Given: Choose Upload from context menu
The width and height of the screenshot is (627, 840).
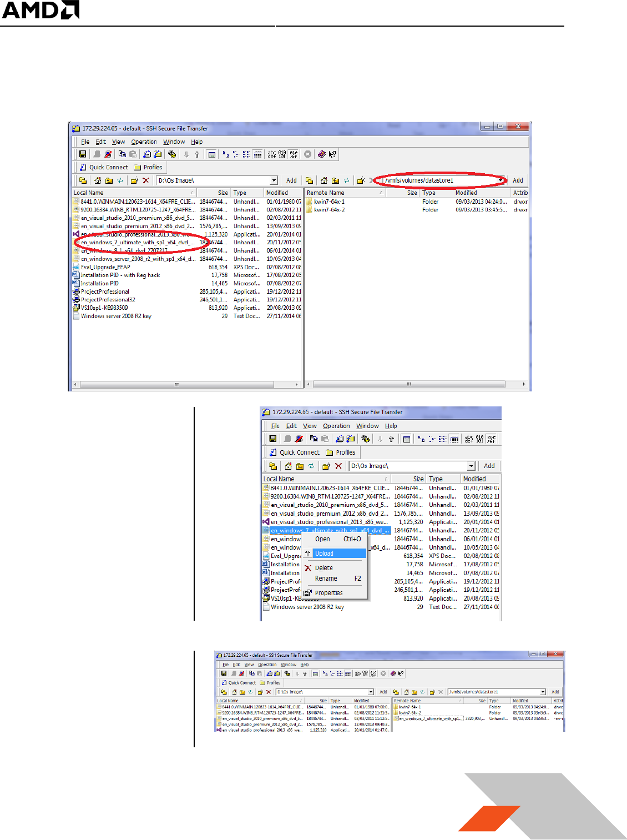Looking at the screenshot, I should point(335,553).
